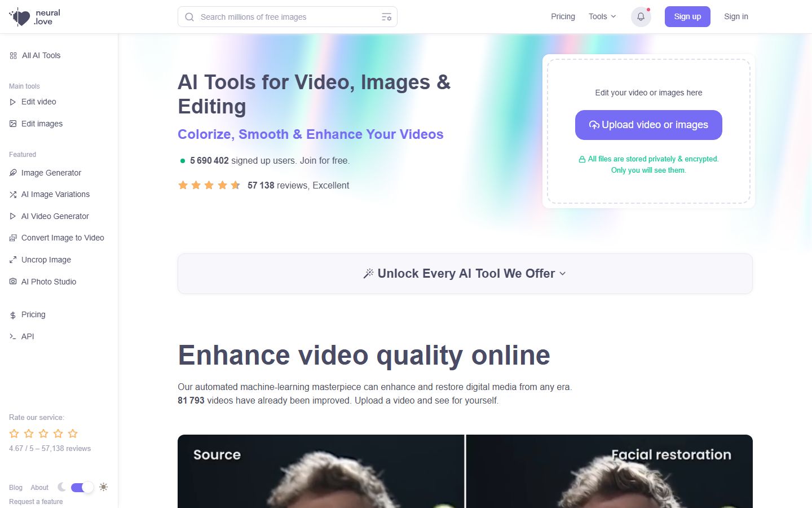Click Upload video or images button
Image resolution: width=812 pixels, height=508 pixels.
pos(648,125)
